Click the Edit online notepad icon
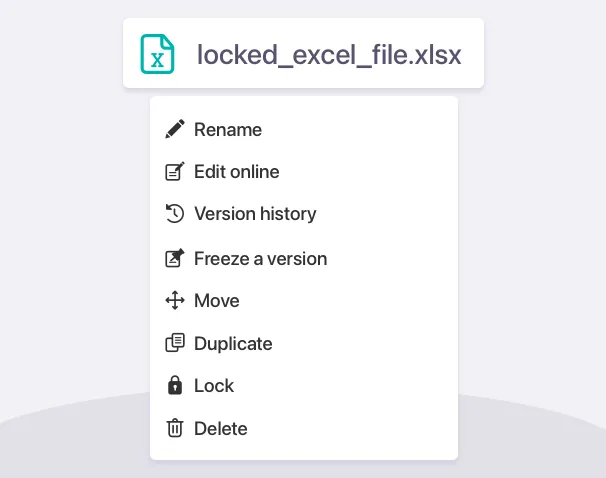This screenshot has height=478, width=606. point(175,172)
